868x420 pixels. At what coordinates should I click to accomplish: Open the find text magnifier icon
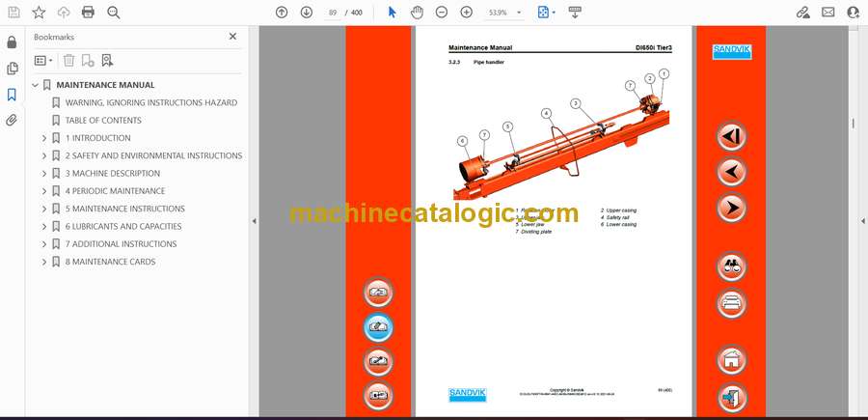tap(114, 13)
